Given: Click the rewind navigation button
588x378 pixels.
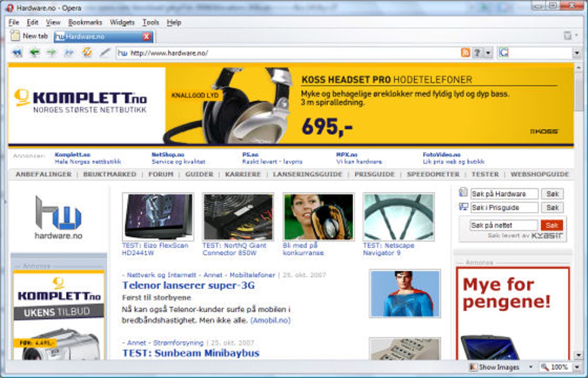Looking at the screenshot, I should 17,53.
